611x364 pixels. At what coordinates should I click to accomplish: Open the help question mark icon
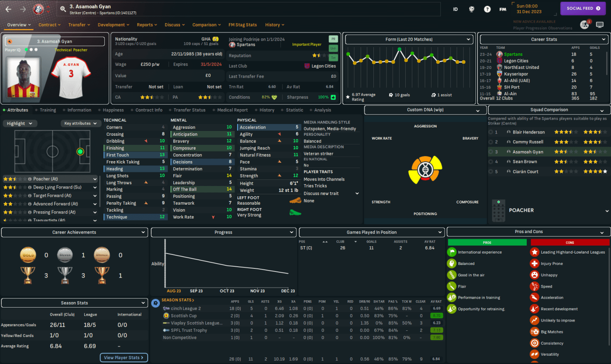click(x=487, y=9)
